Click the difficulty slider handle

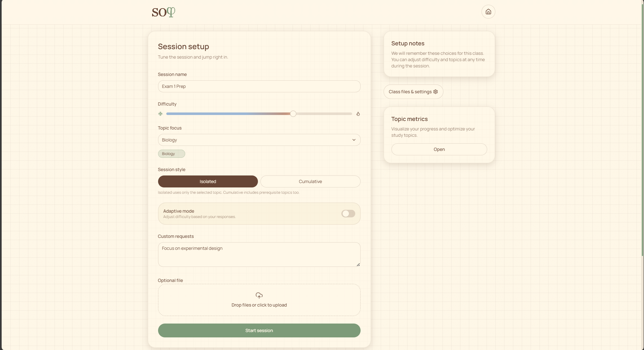pos(293,114)
